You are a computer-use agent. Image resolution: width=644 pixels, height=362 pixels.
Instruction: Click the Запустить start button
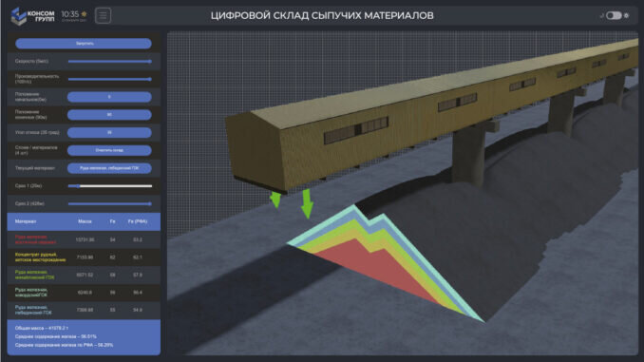(84, 43)
